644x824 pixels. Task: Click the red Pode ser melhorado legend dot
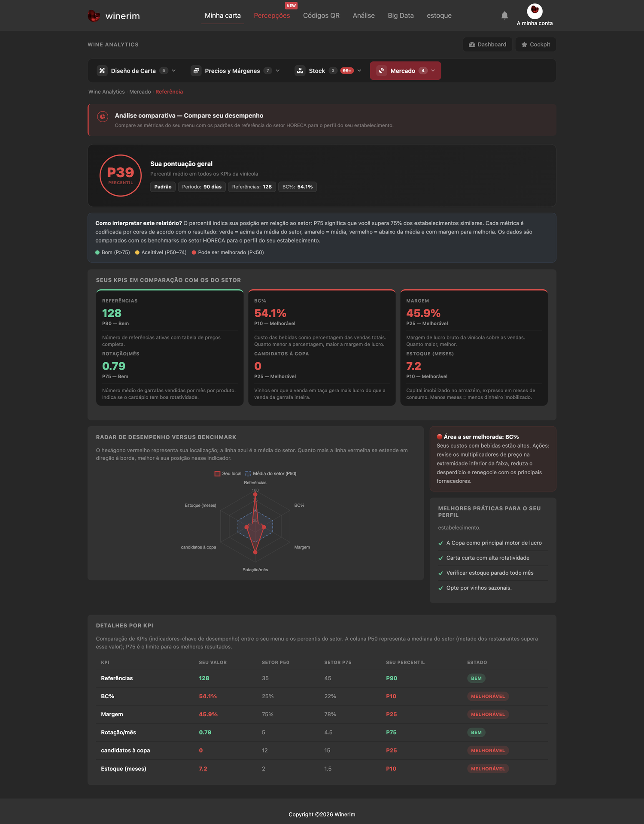pyautogui.click(x=194, y=252)
